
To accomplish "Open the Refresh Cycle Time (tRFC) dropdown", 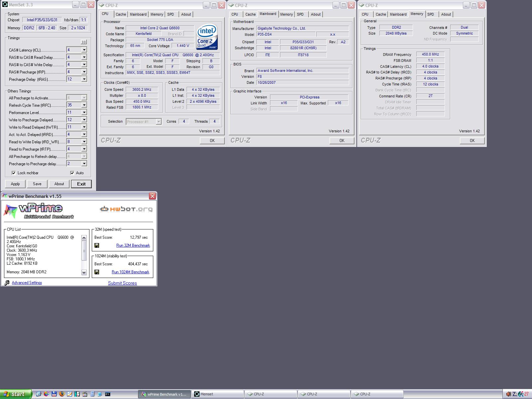I will pyautogui.click(x=84, y=105).
